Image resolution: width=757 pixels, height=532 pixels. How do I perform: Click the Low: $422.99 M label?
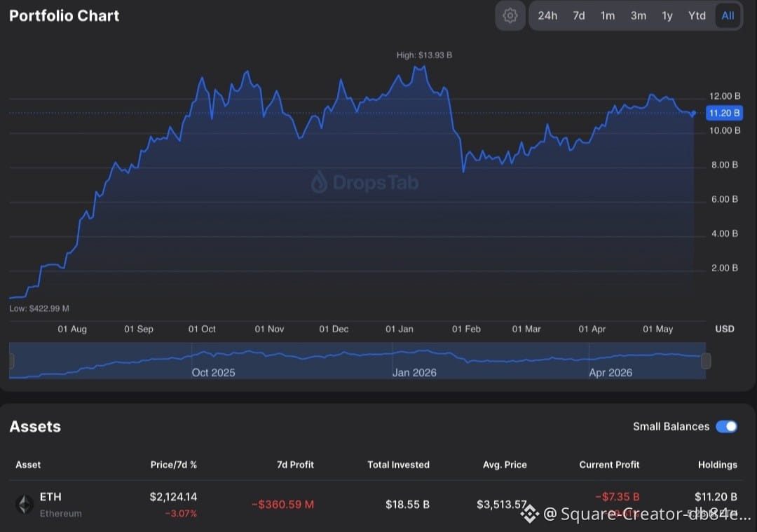(39, 308)
